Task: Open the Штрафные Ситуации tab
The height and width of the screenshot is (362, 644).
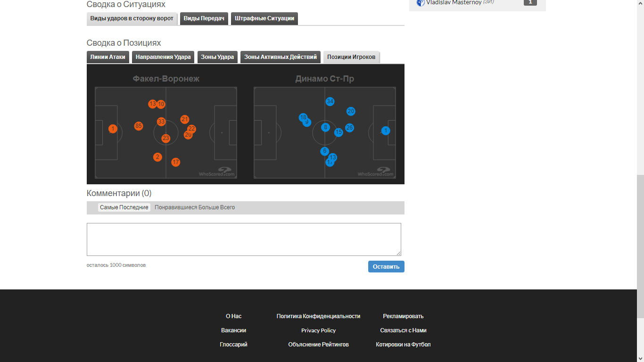Action: tap(264, 18)
